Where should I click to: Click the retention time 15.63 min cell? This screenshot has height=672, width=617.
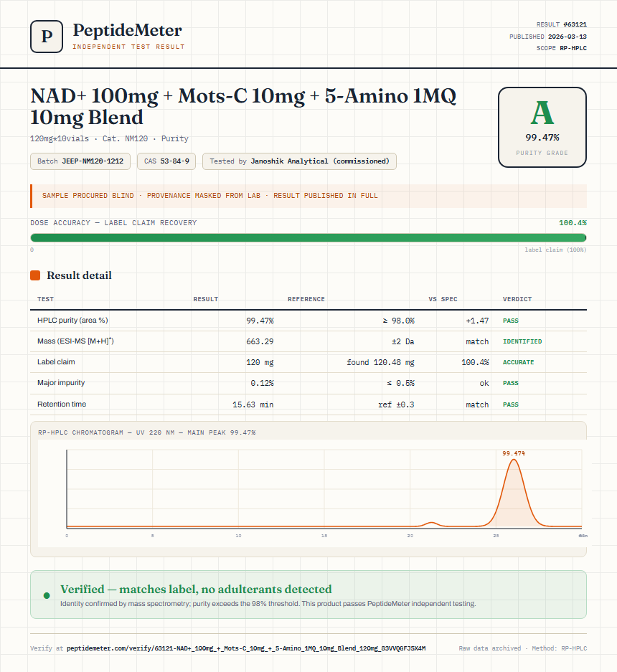click(x=253, y=404)
